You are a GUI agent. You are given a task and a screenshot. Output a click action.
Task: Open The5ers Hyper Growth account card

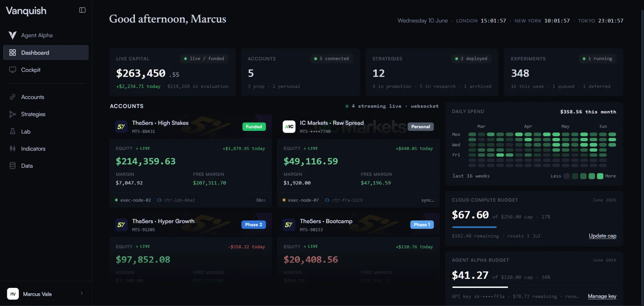190,248
